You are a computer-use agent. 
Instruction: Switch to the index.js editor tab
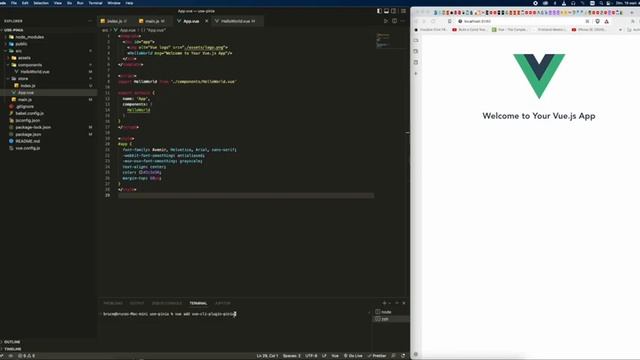[x=114, y=21]
